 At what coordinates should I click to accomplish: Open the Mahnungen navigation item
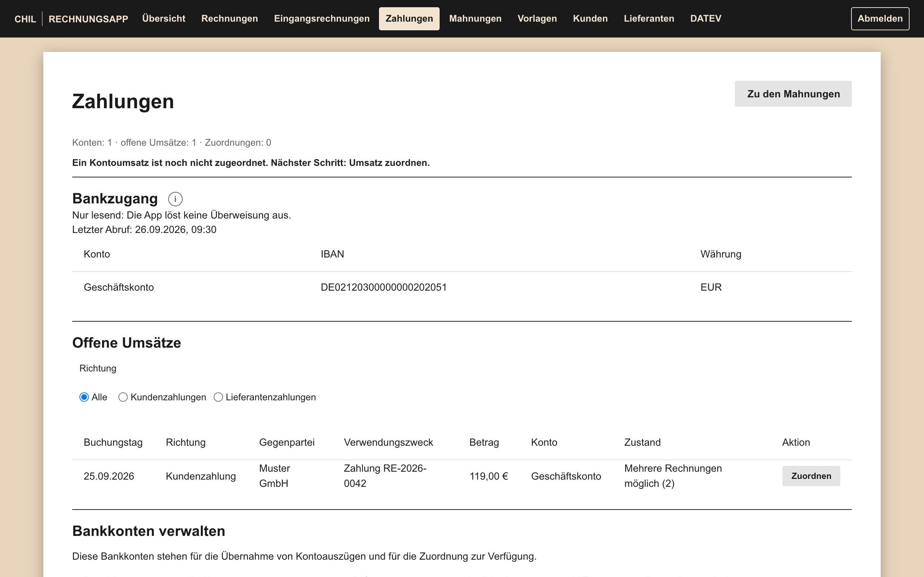click(475, 18)
